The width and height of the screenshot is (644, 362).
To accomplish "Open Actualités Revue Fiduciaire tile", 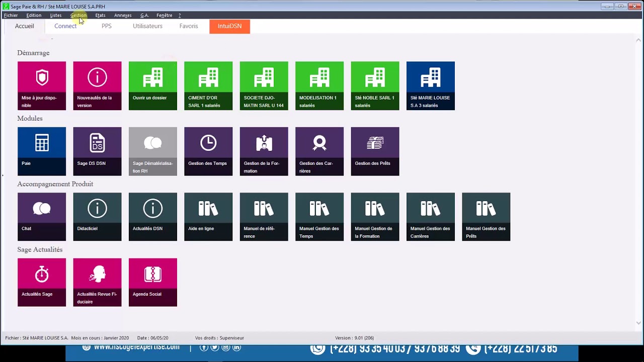I will pos(97,283).
